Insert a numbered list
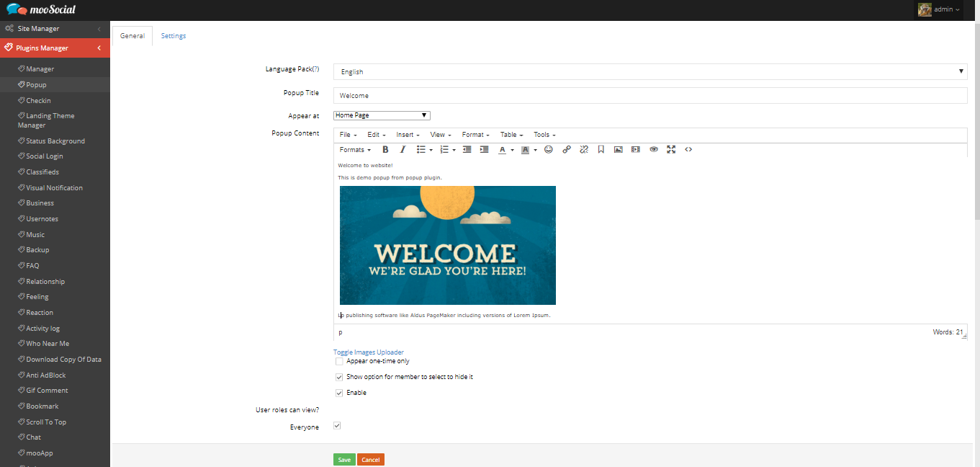The height and width of the screenshot is (467, 980). [x=444, y=150]
